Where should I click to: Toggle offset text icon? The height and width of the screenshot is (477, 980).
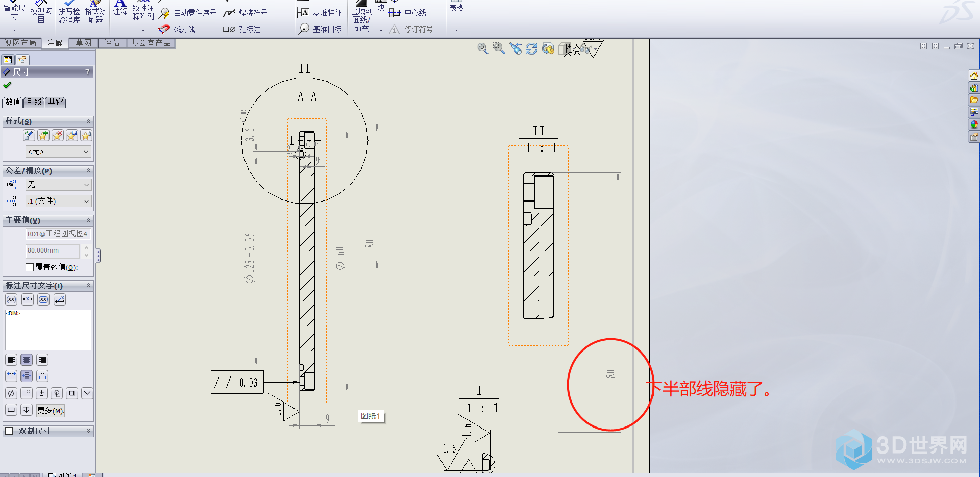(60, 299)
